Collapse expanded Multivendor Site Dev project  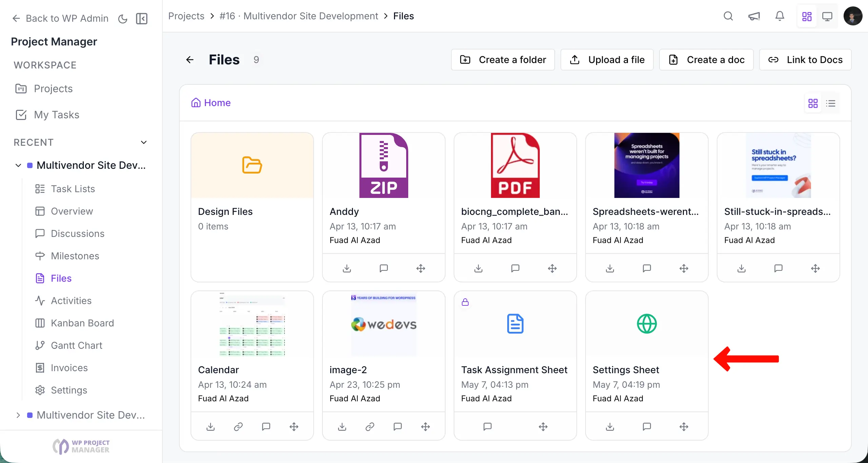click(x=18, y=165)
